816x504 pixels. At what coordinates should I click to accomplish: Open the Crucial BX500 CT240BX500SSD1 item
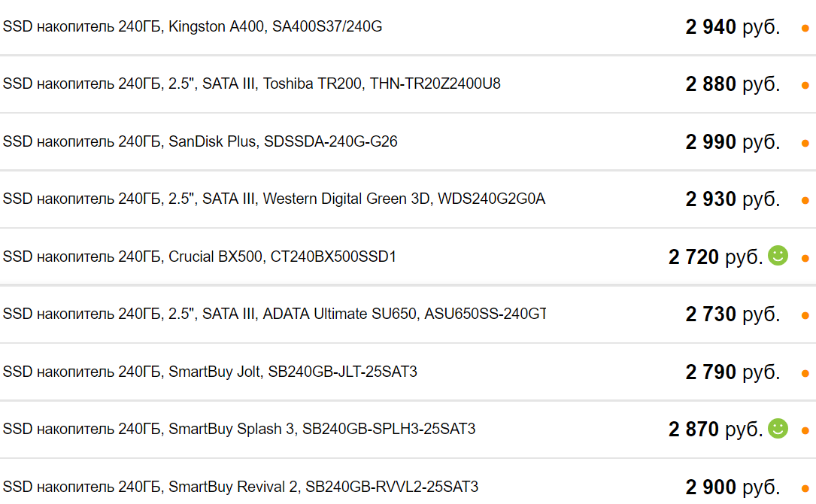pyautogui.click(x=199, y=257)
